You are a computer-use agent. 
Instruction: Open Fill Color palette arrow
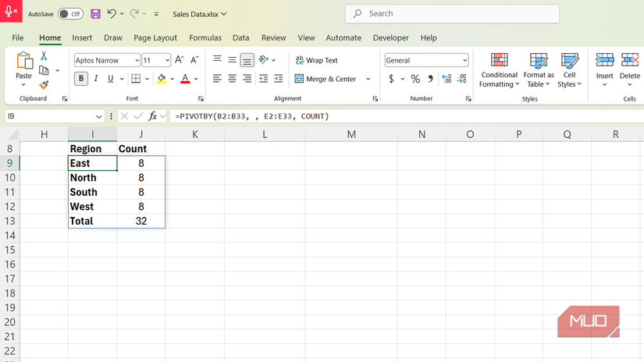tap(172, 79)
